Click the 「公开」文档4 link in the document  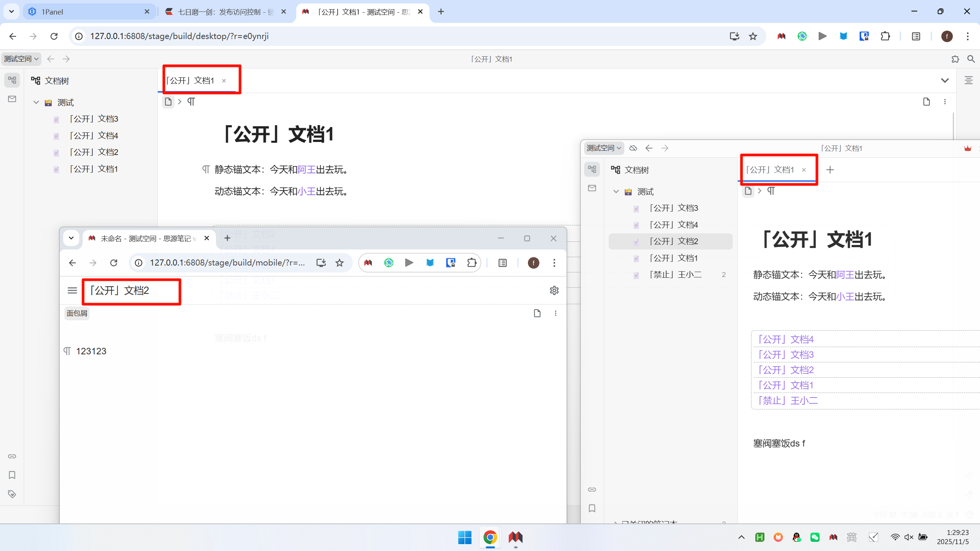(x=786, y=339)
